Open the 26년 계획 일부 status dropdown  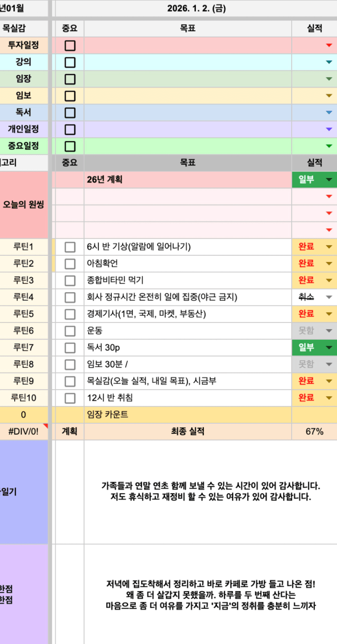[x=329, y=180]
